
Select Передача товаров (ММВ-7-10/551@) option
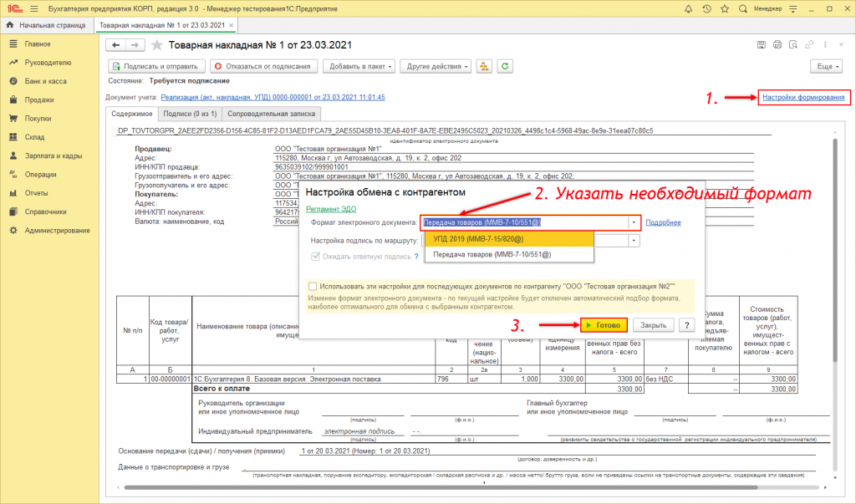click(509, 254)
